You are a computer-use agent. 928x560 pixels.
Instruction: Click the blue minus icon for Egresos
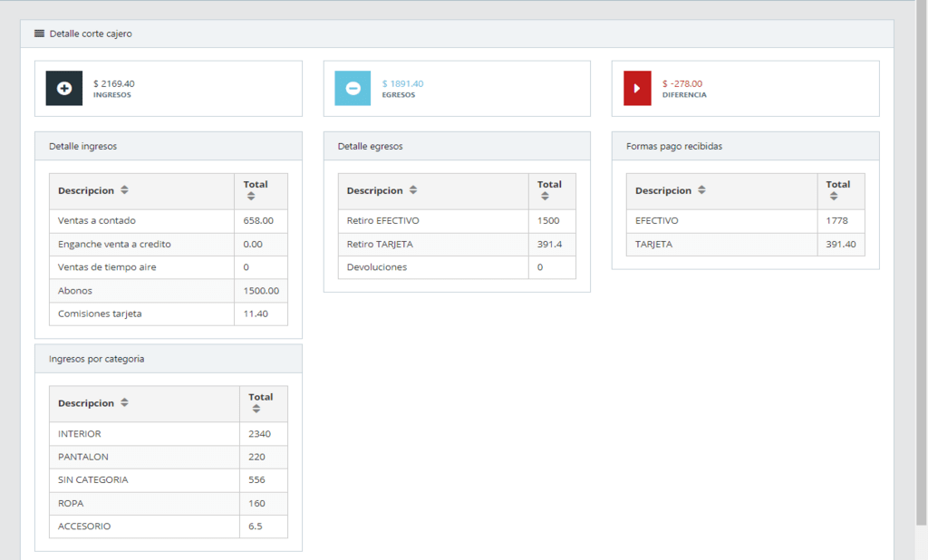click(x=353, y=88)
